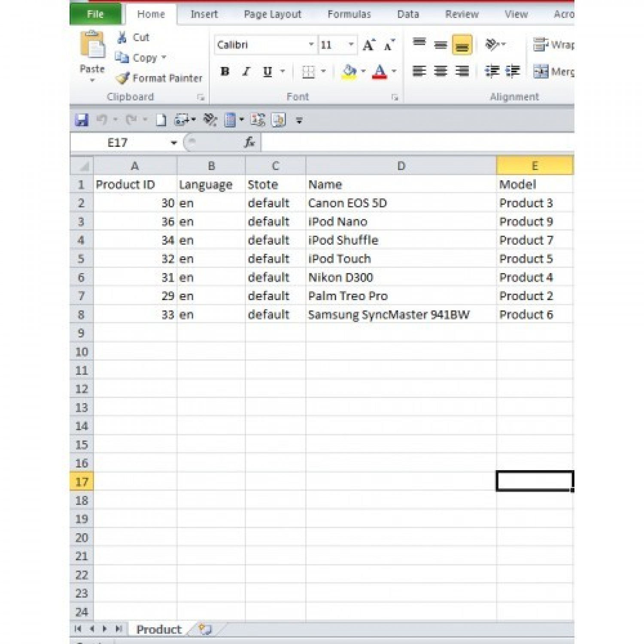Image resolution: width=644 pixels, height=644 pixels.
Task: Open the Calibri font name dropdown
Action: 311,45
